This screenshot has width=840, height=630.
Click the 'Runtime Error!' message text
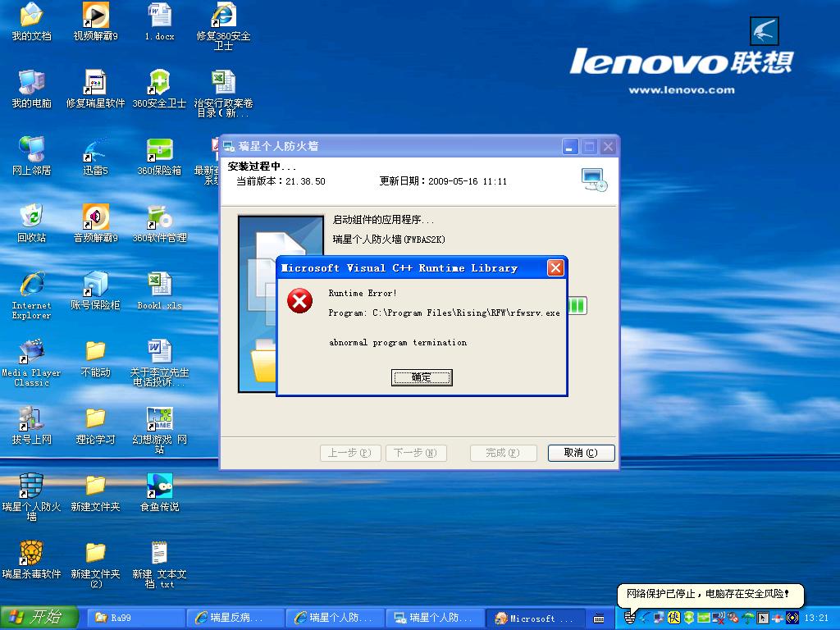point(363,293)
